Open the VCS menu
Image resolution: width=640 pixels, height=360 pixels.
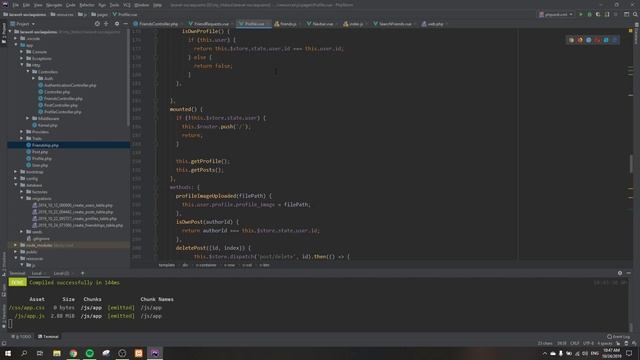click(127, 5)
